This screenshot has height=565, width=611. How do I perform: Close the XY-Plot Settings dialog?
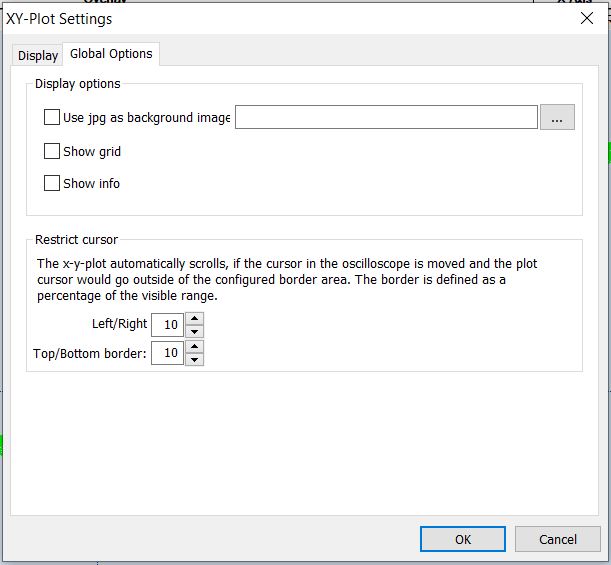coord(586,18)
